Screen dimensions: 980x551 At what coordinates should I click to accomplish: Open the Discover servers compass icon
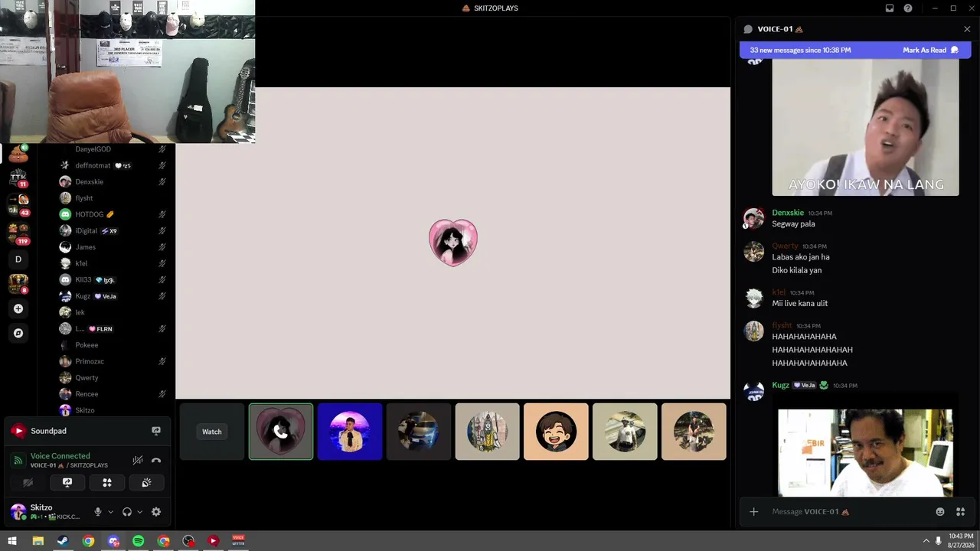(18, 333)
